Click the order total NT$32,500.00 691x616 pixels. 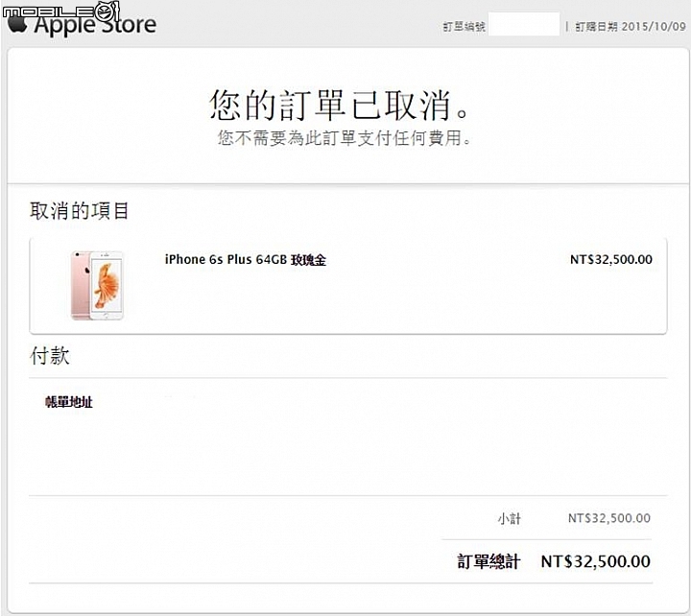click(596, 561)
